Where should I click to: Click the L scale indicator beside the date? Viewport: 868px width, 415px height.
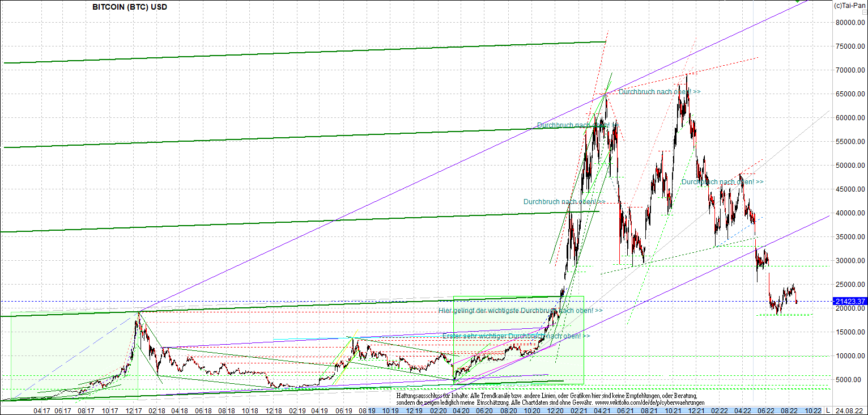pyautogui.click(x=828, y=410)
